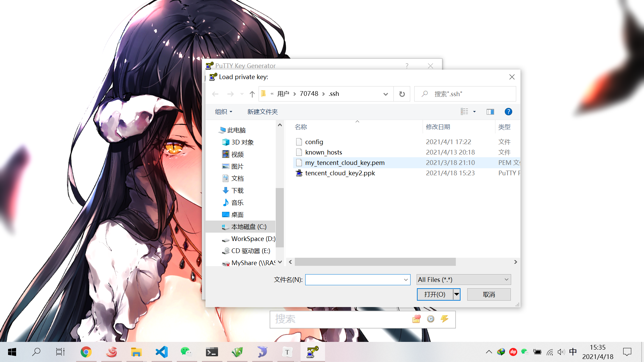
Task: Click 新建文件夹 to create folder
Action: (262, 112)
